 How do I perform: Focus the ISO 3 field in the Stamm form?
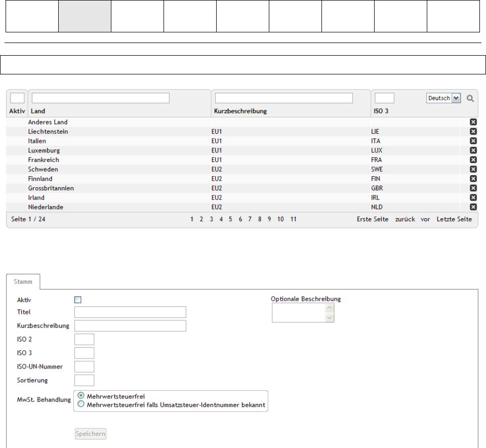(85, 353)
